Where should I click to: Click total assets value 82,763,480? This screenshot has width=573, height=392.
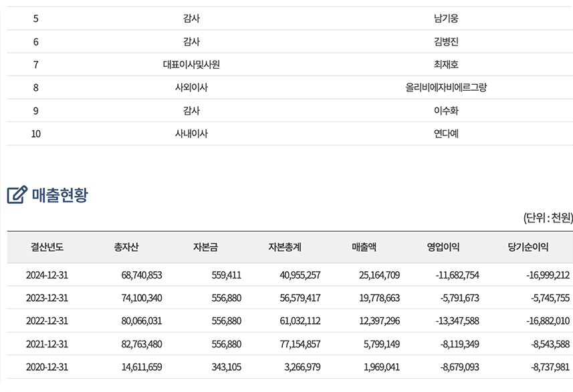click(x=142, y=344)
